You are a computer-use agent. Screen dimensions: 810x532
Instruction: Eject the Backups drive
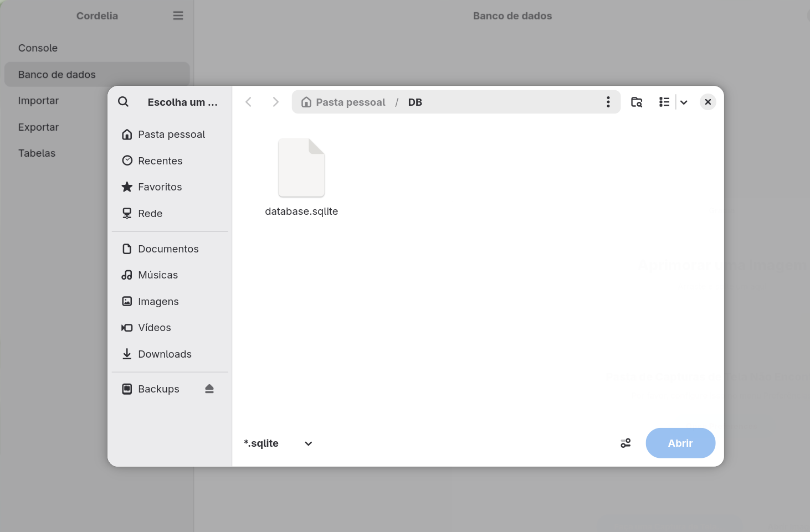coord(209,389)
